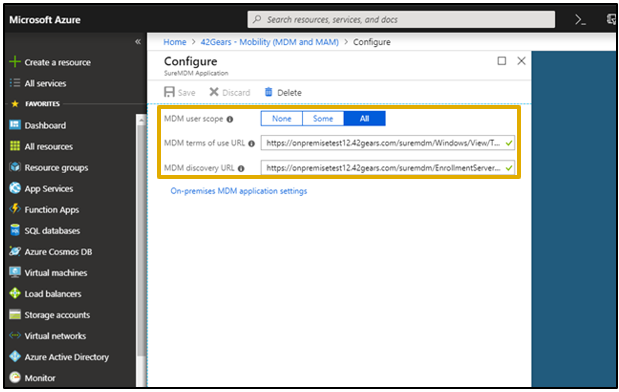Click the Virtual networks icon
This screenshot has width=619, height=392.
(15, 336)
